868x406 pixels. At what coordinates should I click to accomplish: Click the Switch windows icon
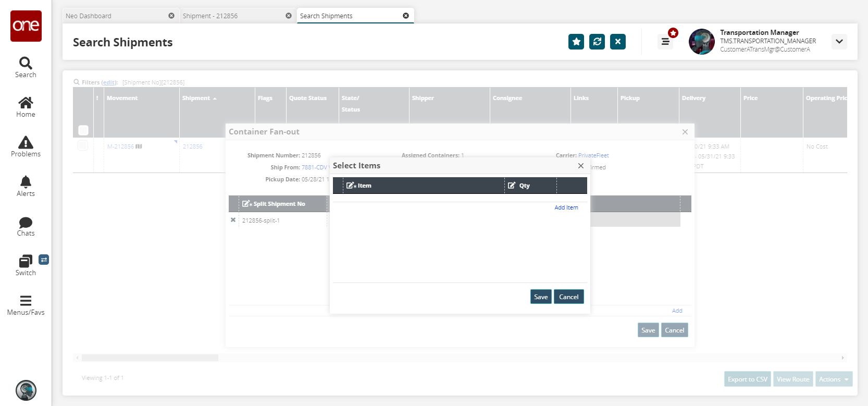click(x=26, y=261)
